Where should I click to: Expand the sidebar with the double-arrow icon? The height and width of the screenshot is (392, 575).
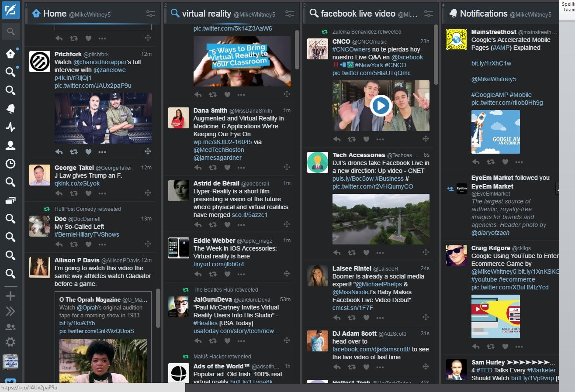point(10,311)
